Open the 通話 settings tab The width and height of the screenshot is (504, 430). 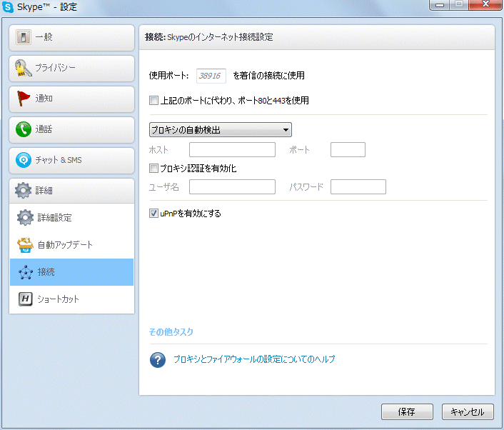coord(71,129)
